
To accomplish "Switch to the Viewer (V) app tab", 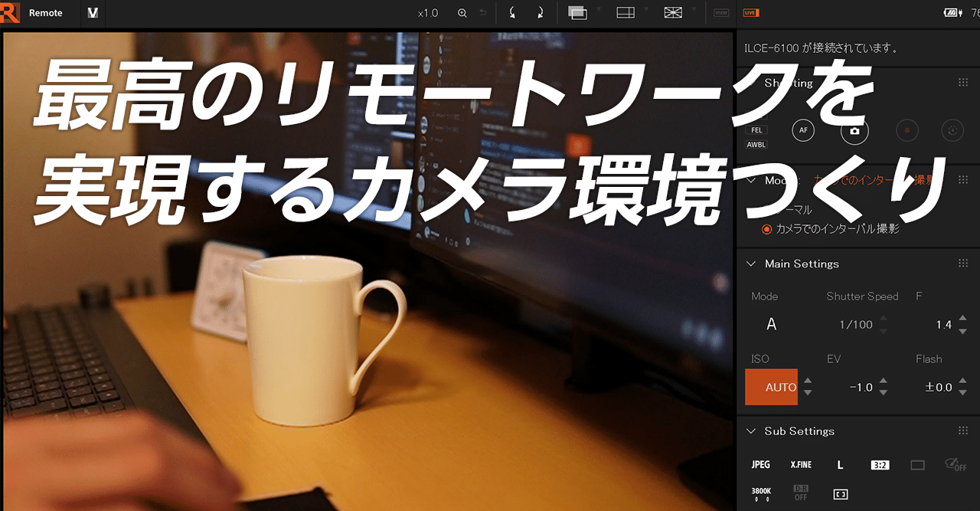I will click(x=93, y=13).
